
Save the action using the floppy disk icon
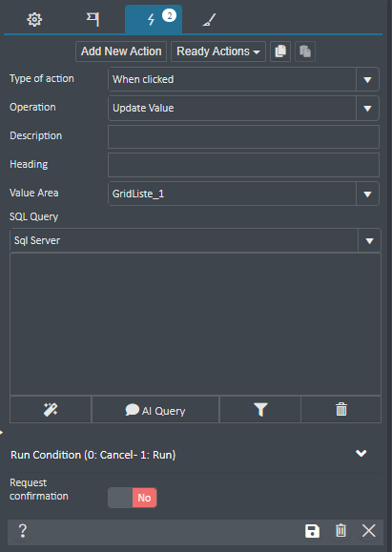(312, 530)
